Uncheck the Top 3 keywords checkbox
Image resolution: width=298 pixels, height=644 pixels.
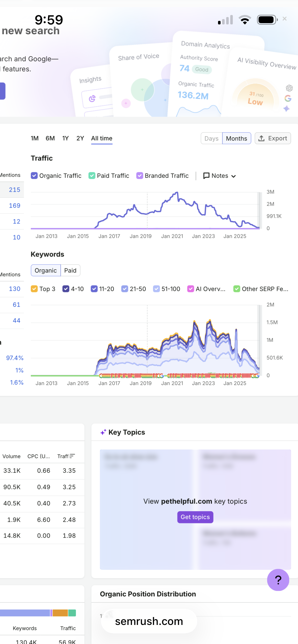[x=34, y=289]
